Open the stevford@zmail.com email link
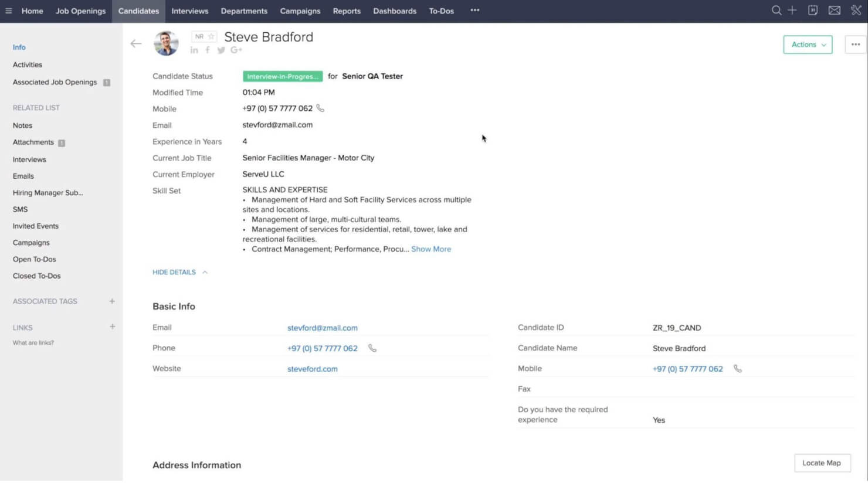This screenshot has width=868, height=483. coord(322,328)
